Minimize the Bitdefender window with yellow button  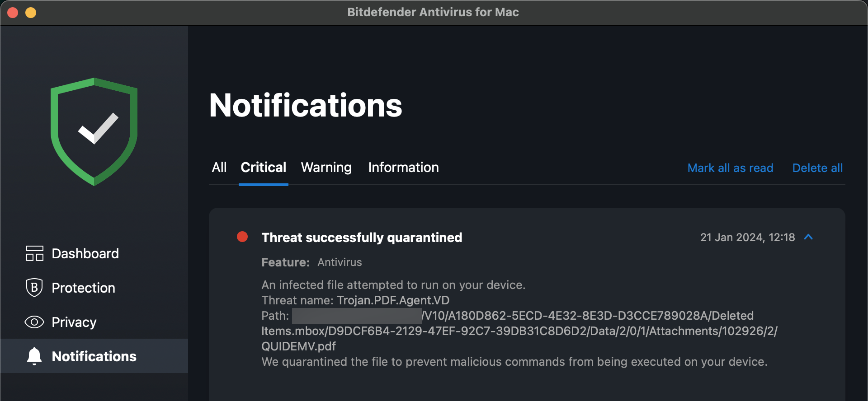[31, 13]
